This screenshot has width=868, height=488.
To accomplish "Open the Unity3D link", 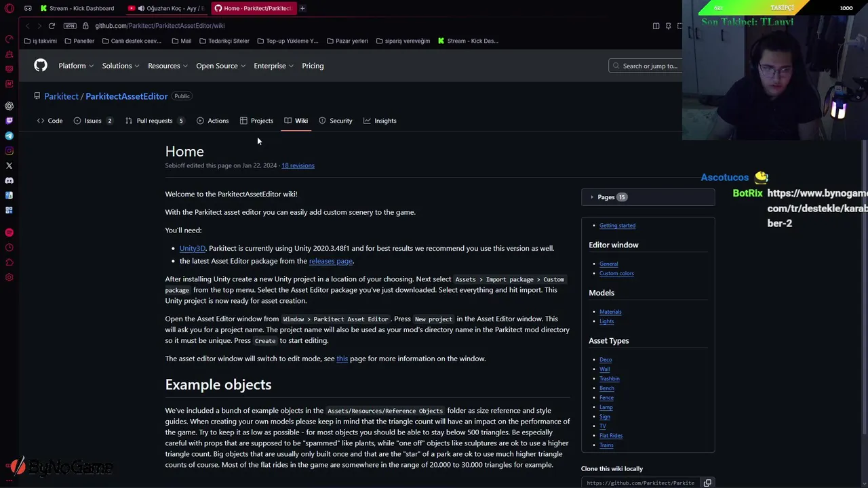I will [x=192, y=248].
